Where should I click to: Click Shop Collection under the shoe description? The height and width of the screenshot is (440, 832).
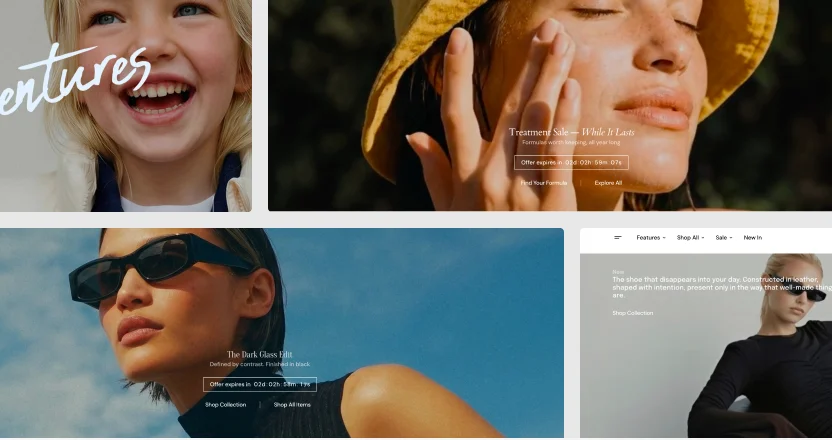click(632, 313)
